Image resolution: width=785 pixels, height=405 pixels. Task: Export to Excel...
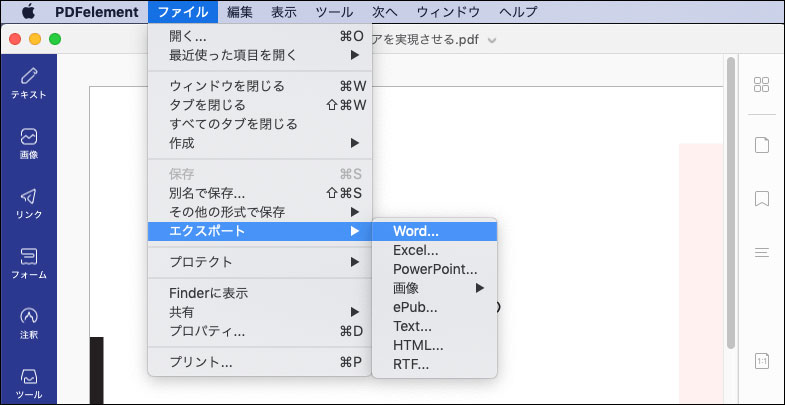tap(435, 250)
